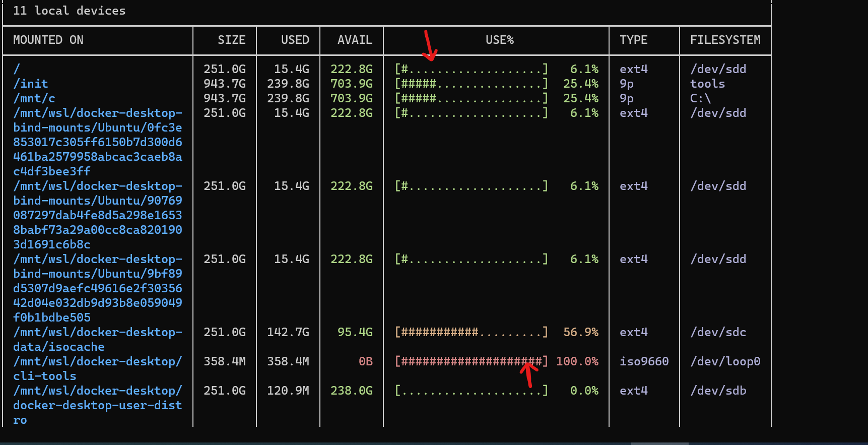
Task: Select the TYPE column header
Action: (x=634, y=40)
